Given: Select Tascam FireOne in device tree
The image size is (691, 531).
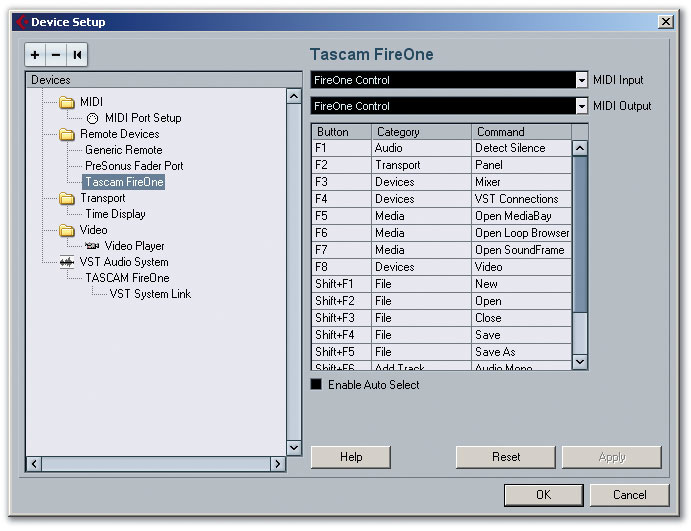Looking at the screenshot, I should [124, 182].
